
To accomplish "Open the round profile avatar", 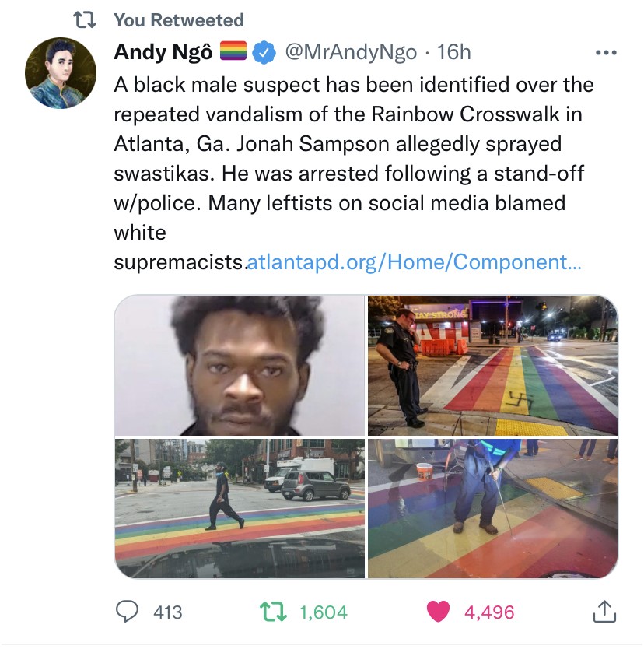I will coord(61,73).
